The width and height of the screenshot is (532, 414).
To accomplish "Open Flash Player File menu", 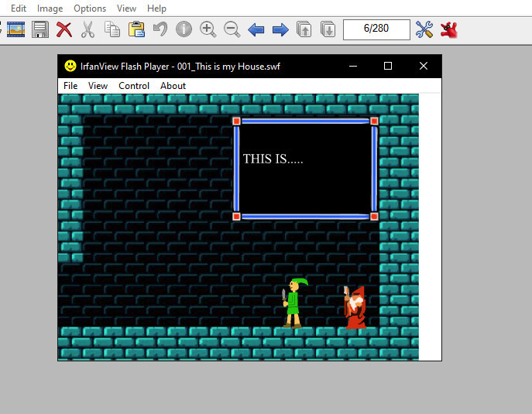I will [x=70, y=86].
